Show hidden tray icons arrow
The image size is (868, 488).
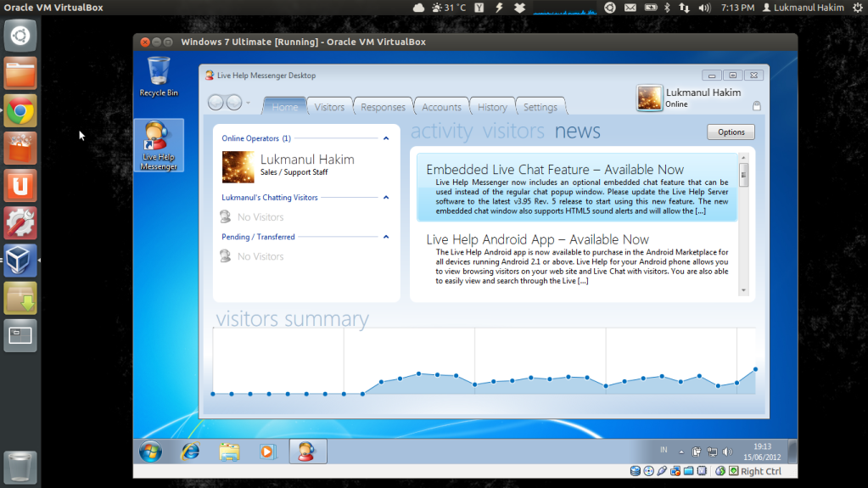point(680,452)
